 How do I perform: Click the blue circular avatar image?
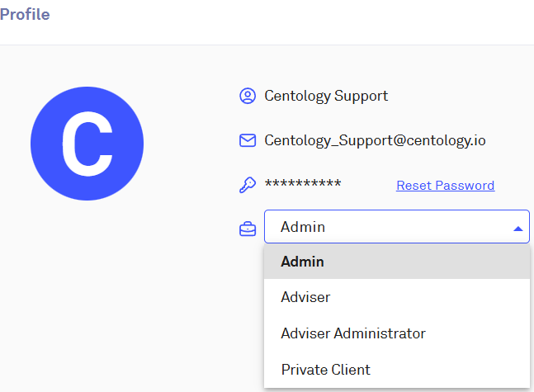87,145
